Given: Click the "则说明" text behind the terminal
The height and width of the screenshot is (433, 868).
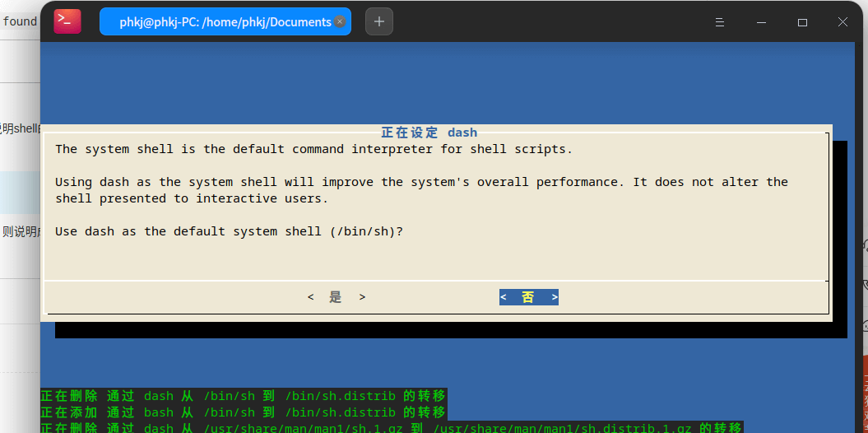Looking at the screenshot, I should (20, 232).
